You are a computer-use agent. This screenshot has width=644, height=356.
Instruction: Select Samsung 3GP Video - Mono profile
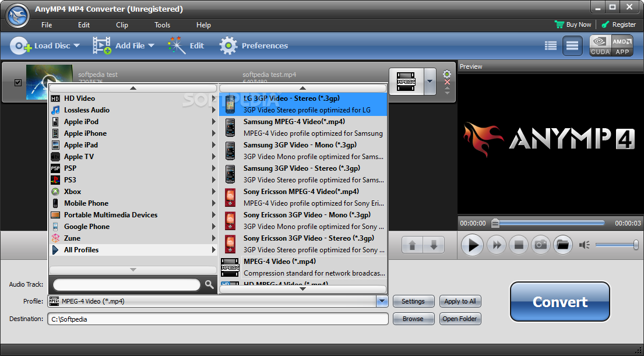303,151
